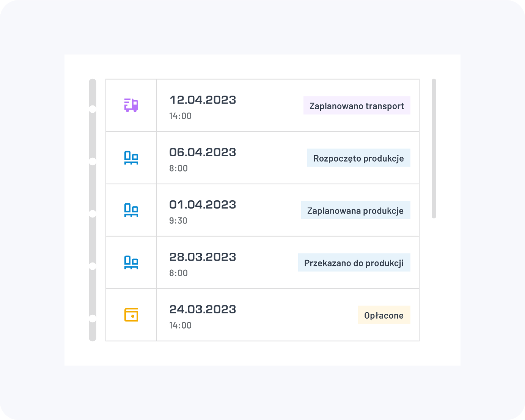This screenshot has height=420, width=525.
Task: Open the 24.03.2023 date entry
Action: (x=203, y=310)
